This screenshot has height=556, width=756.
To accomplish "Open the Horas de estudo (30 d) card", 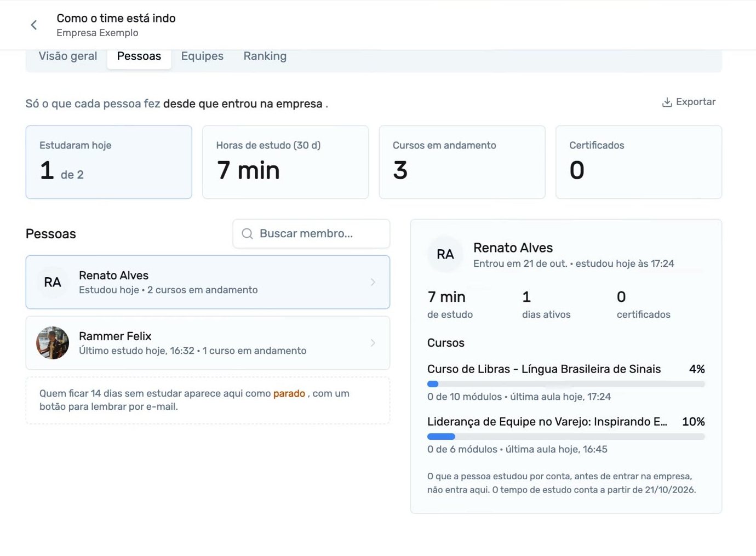I will point(285,162).
